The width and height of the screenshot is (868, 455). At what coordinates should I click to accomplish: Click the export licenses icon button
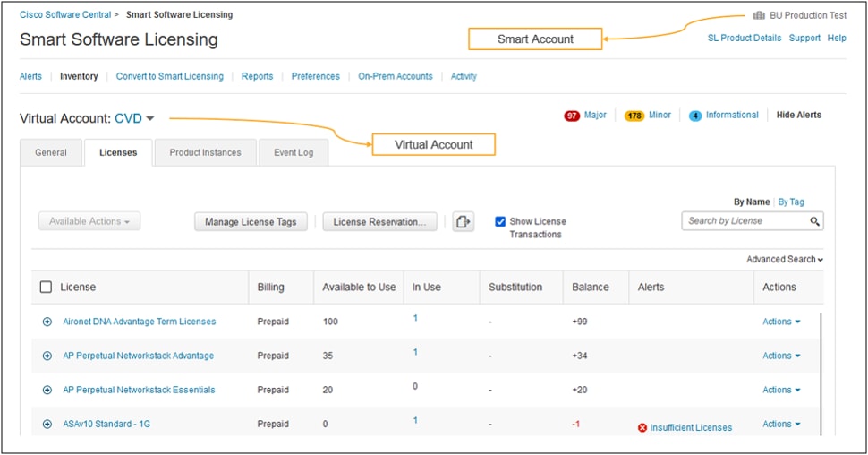pos(463,222)
